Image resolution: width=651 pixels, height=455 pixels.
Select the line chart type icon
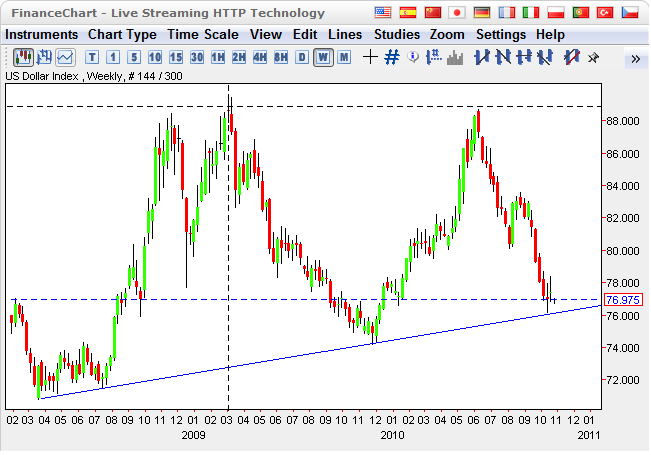click(65, 58)
